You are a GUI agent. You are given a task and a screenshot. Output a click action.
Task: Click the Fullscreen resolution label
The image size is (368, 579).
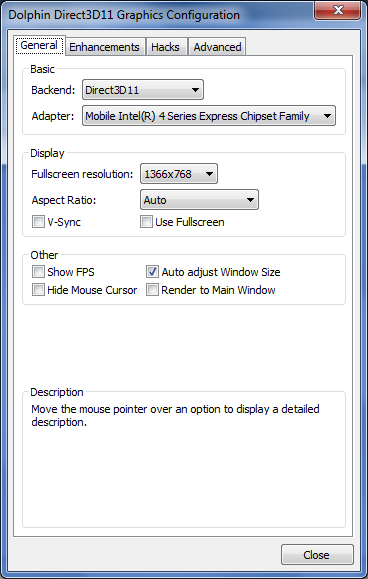[82, 174]
